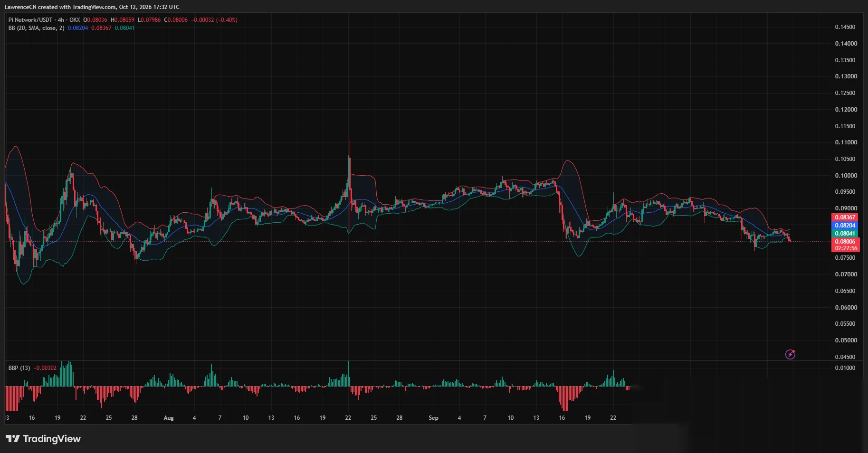The image size is (868, 453).
Task: Click the blue BB basis value in legend
Action: tap(78, 28)
